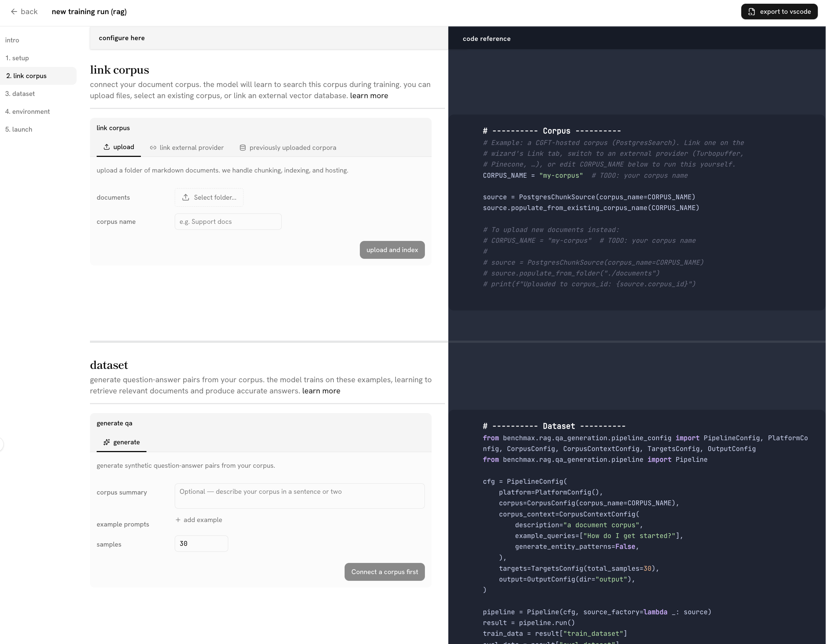Focus the corpus summary text area
This screenshot has width=826, height=644.
point(300,496)
